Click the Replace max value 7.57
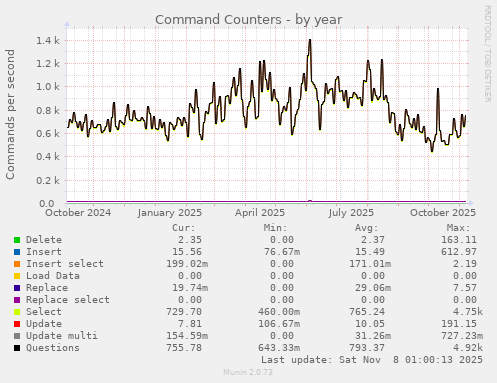This screenshot has width=497, height=383. pyautogui.click(x=465, y=288)
